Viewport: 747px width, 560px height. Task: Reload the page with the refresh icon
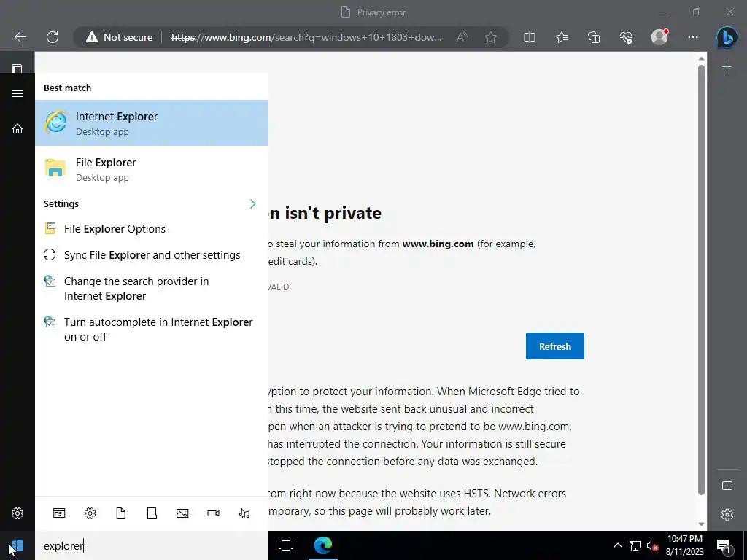coord(53,37)
